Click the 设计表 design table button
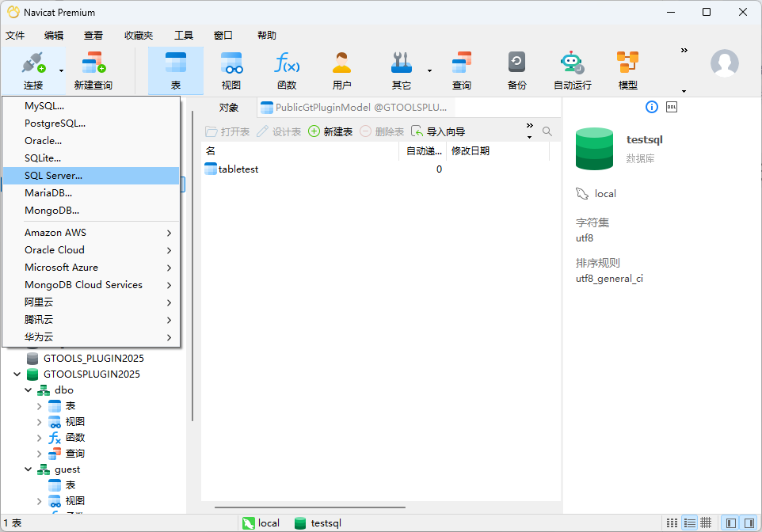Screen dimensions: 762x532 pyautogui.click(x=279, y=131)
